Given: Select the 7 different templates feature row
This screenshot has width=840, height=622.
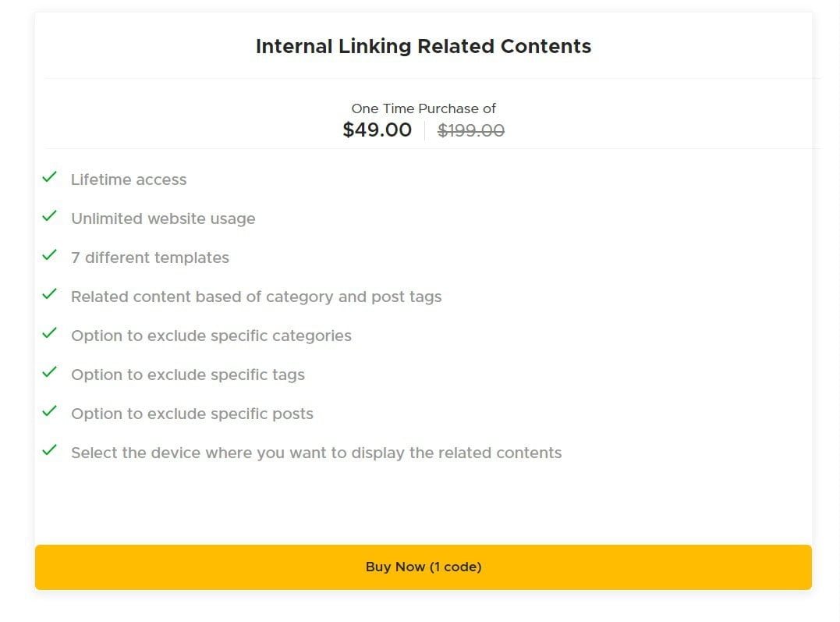Looking at the screenshot, I should coord(151,258).
